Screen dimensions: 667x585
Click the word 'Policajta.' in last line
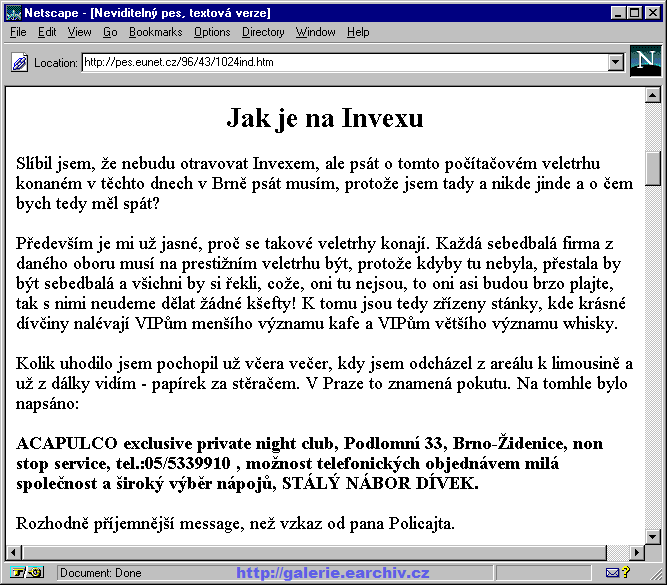(422, 523)
